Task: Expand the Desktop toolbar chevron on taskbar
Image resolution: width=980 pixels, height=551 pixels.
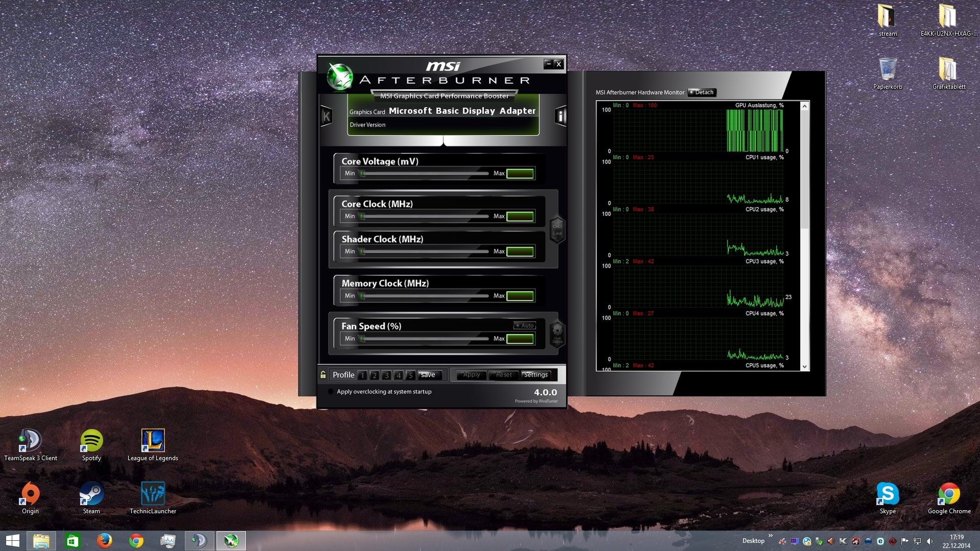Action: [770, 536]
